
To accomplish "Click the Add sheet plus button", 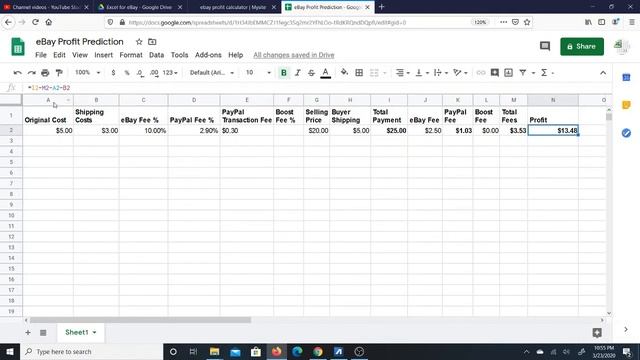I will tap(28, 333).
